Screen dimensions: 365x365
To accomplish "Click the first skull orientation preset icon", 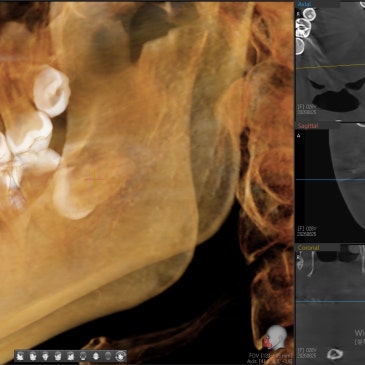I will pyautogui.click(x=20, y=356).
